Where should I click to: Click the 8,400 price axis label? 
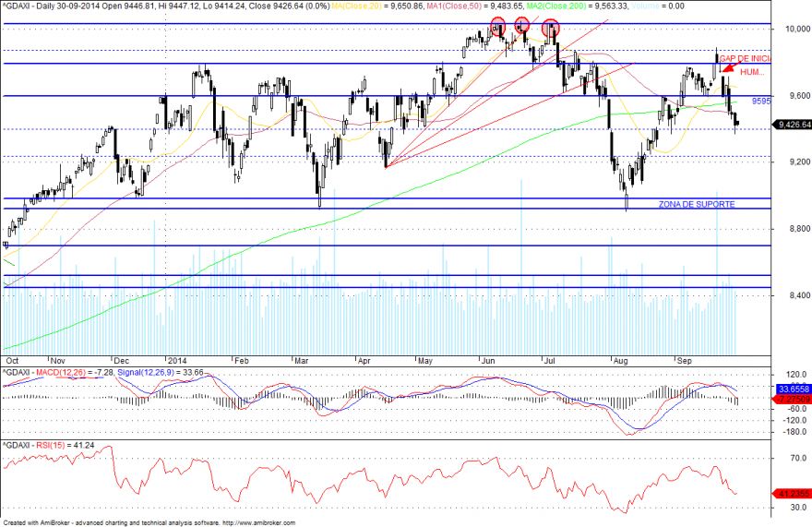(x=800, y=295)
